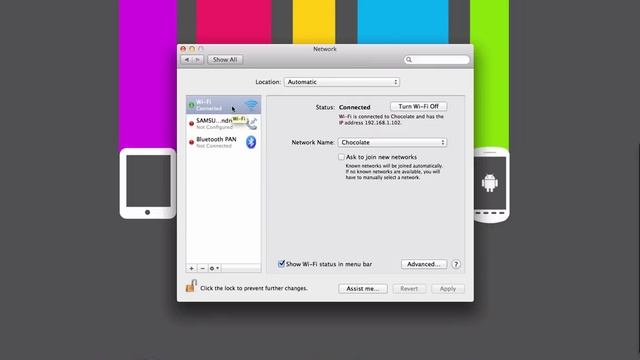Click the Turn Wi-Fi Off button
Viewport: 640px width, 360px height.
tap(418, 107)
